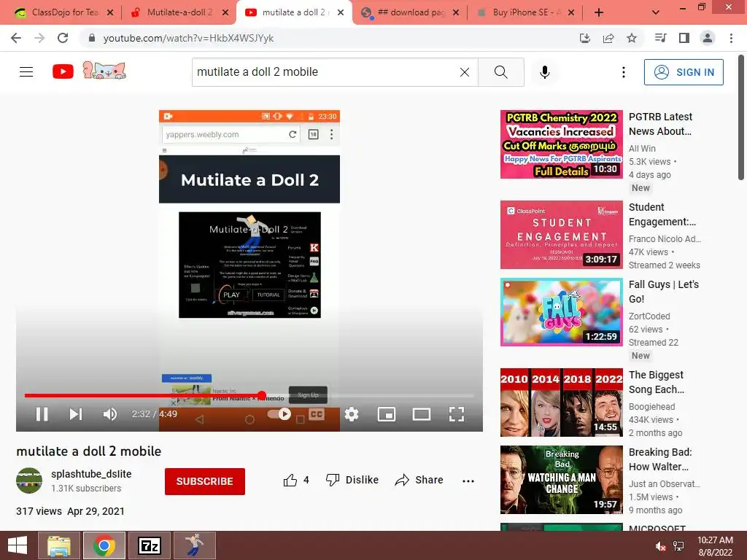This screenshot has width=747, height=560.
Task: Open more actions ellipsis below video
Action: (x=468, y=481)
